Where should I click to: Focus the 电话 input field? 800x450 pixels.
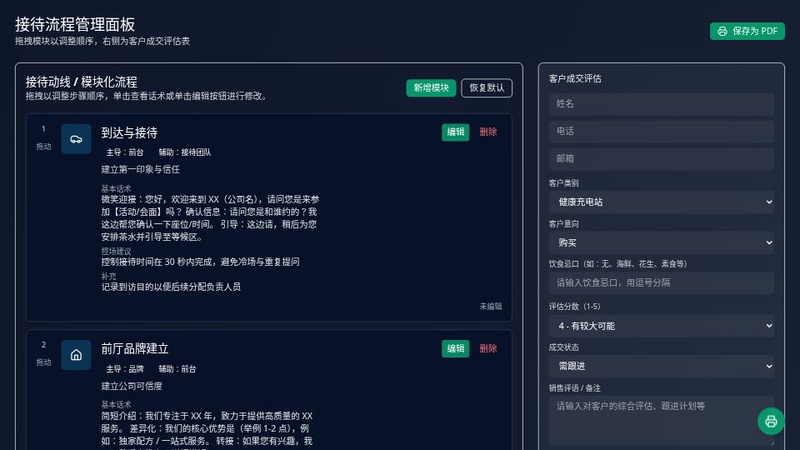[x=661, y=132]
